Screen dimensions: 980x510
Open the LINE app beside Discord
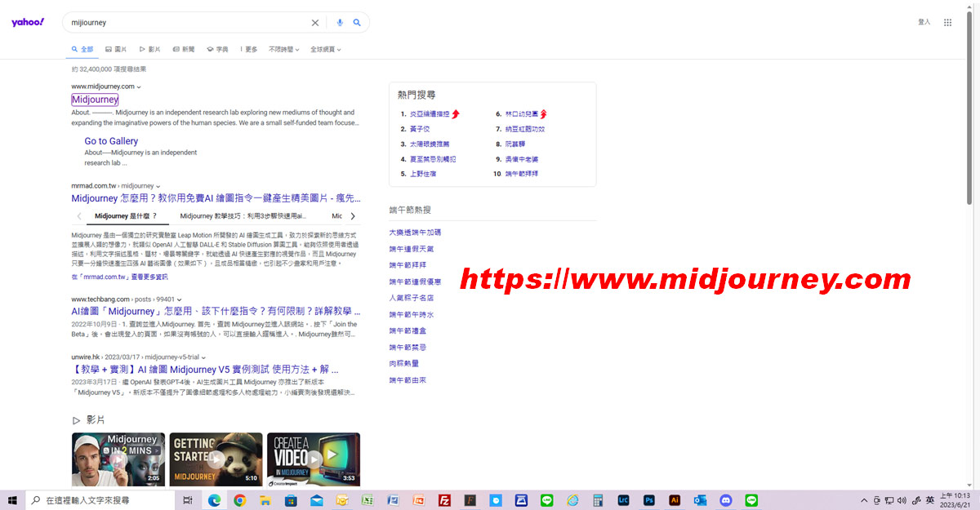pyautogui.click(x=751, y=500)
